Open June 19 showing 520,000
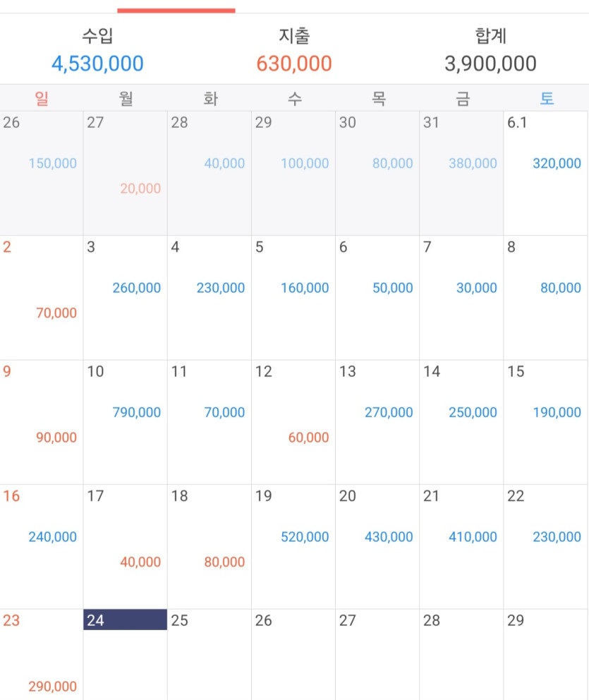589x700 pixels. pos(293,547)
